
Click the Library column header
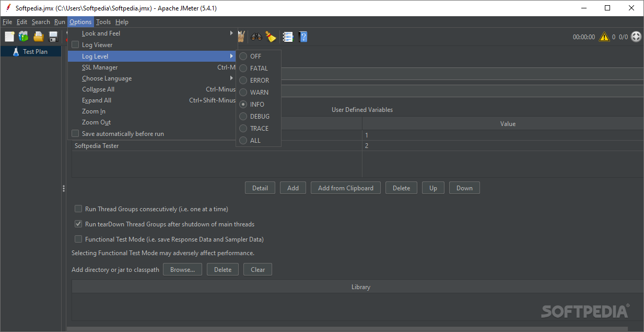(x=358, y=287)
